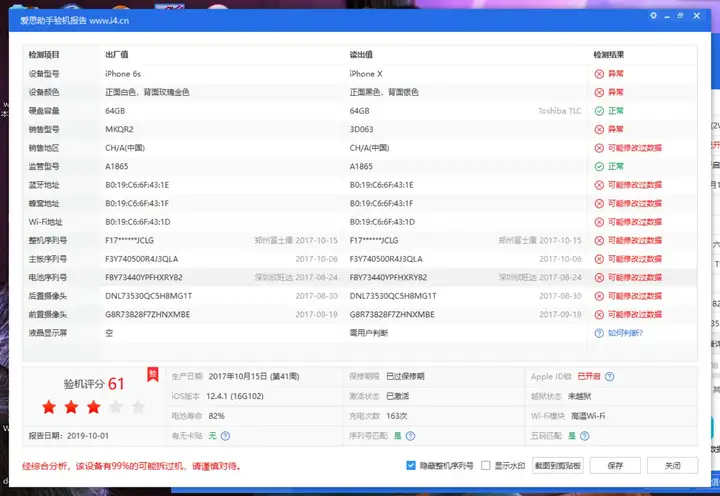
Task: Click the red 验 bookmark badge
Action: [x=152, y=374]
